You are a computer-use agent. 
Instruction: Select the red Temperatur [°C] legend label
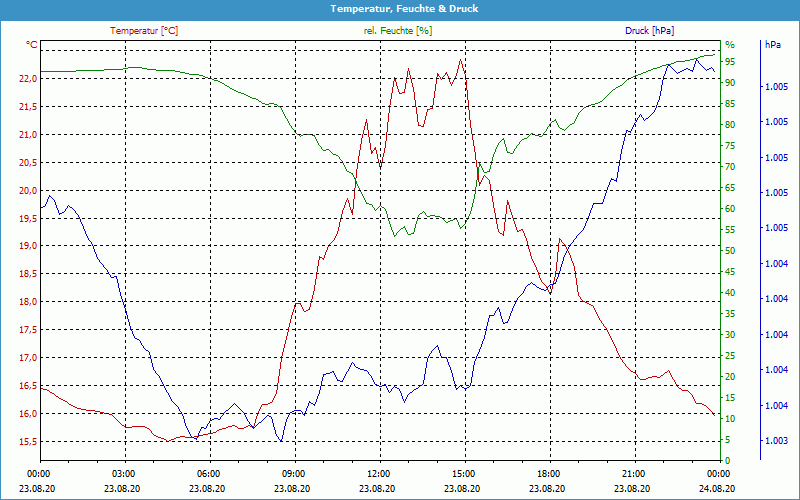point(144,31)
